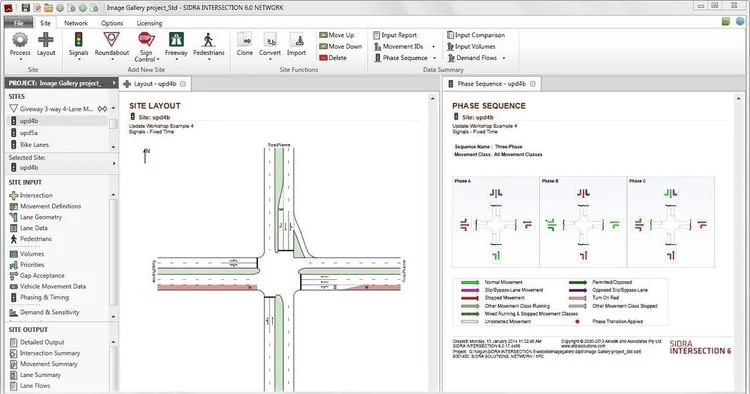Switch to the Network ribbon tab
The height and width of the screenshot is (394, 750).
click(76, 23)
